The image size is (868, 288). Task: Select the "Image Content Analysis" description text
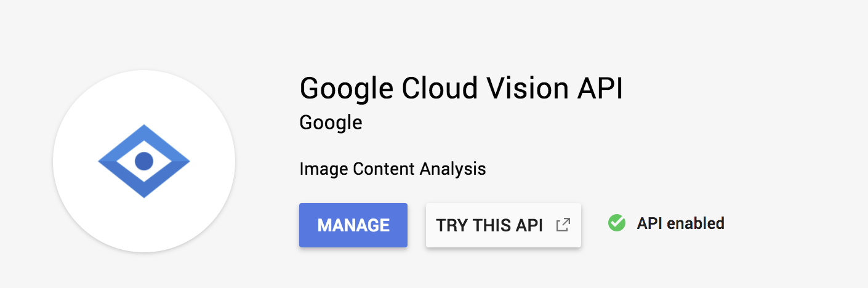392,169
